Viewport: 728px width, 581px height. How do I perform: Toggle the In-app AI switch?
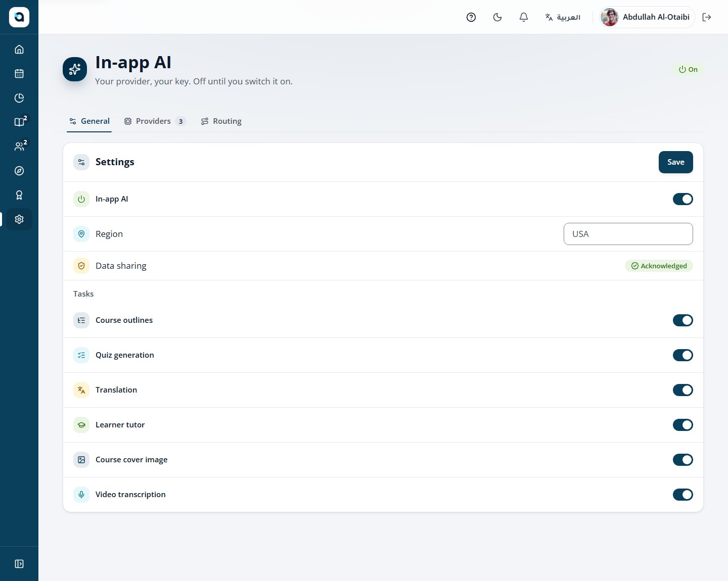(x=682, y=199)
